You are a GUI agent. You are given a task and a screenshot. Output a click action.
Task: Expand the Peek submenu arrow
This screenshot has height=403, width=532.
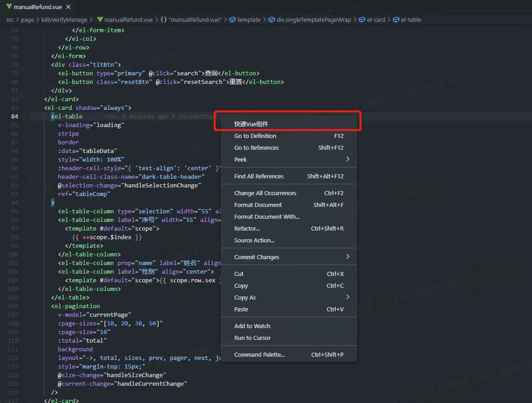348,159
